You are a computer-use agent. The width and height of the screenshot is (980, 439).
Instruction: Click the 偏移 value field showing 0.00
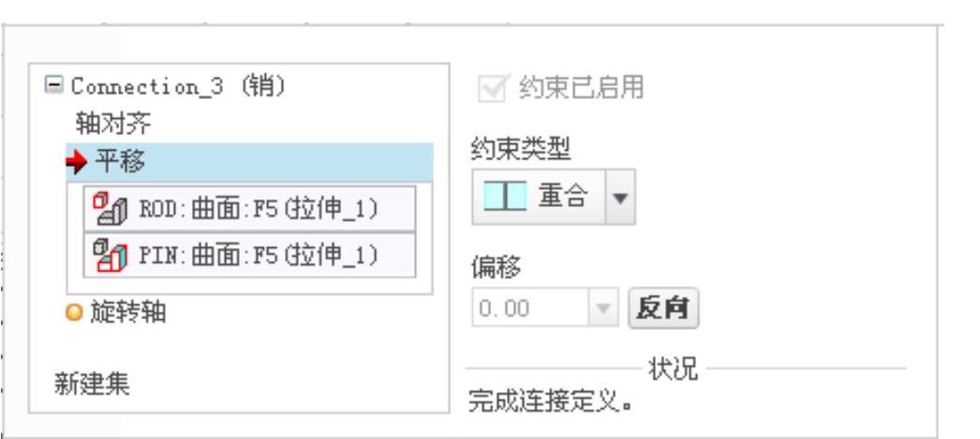[530, 307]
